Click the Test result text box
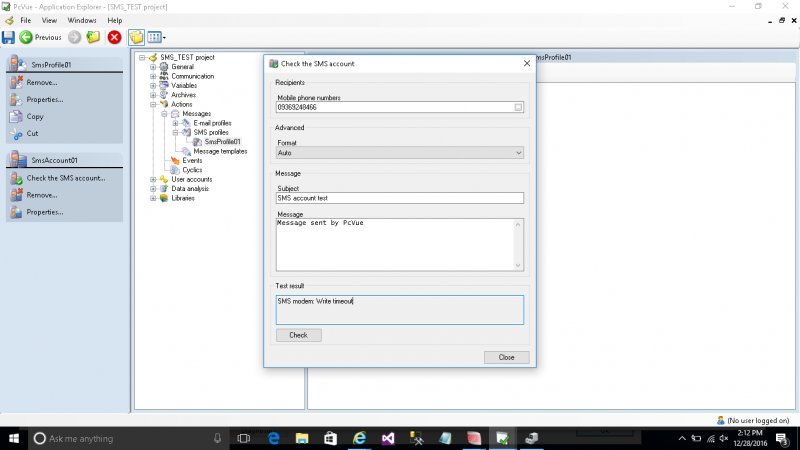The width and height of the screenshot is (800, 450). (399, 310)
